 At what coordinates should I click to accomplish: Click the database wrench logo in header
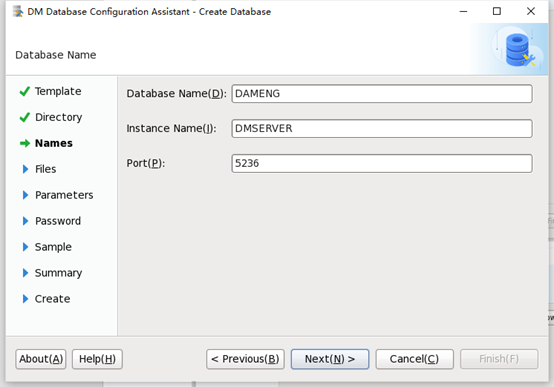coord(519,49)
